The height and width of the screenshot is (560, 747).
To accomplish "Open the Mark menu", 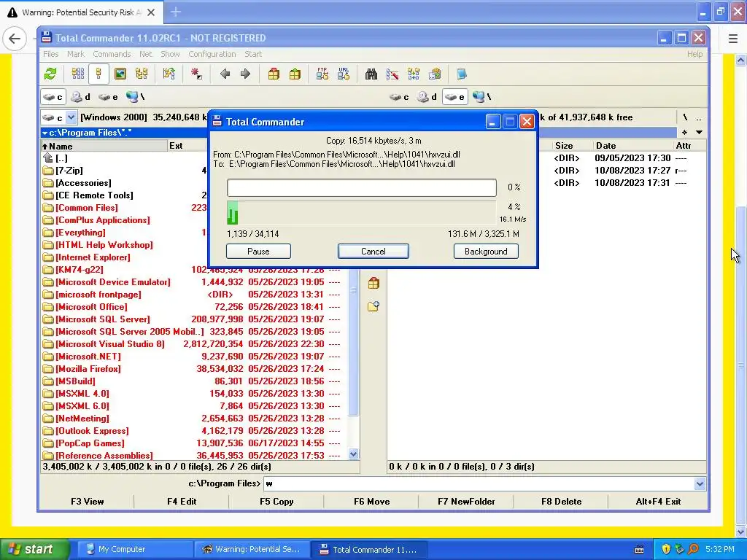I will [75, 54].
